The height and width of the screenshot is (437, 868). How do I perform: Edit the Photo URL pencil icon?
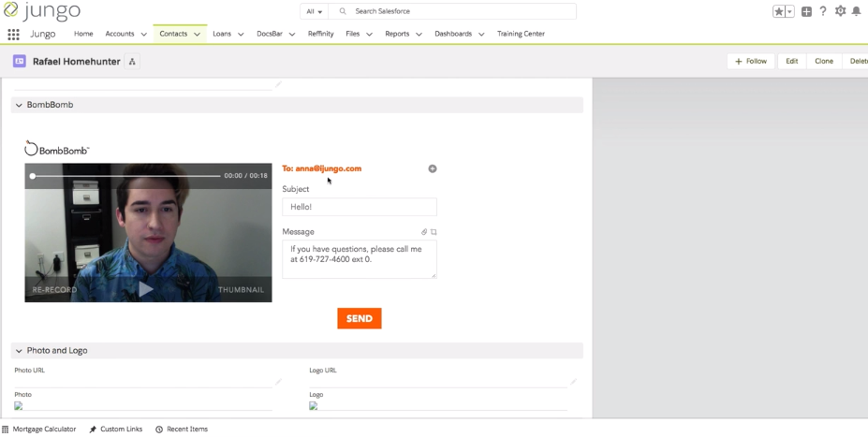click(x=278, y=381)
